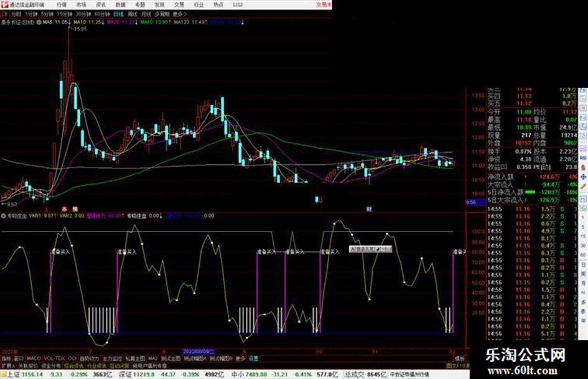Switch to 5-minute period in right sidebar
Viewport: 588px width, 379px height.
point(583,227)
